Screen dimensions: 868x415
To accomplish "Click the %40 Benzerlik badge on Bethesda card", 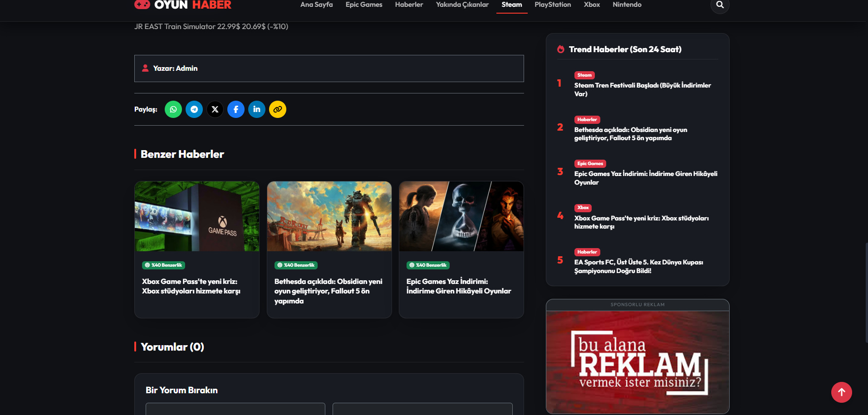I will tap(296, 265).
